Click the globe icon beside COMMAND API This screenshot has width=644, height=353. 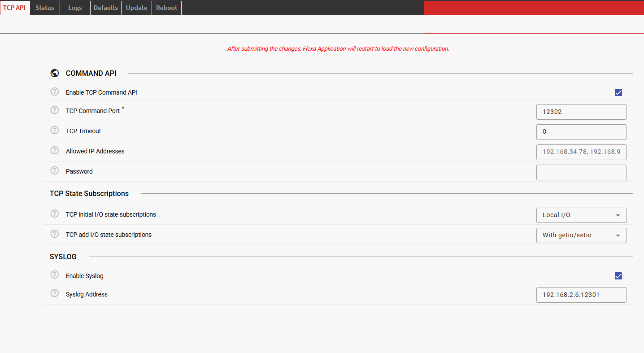point(55,73)
